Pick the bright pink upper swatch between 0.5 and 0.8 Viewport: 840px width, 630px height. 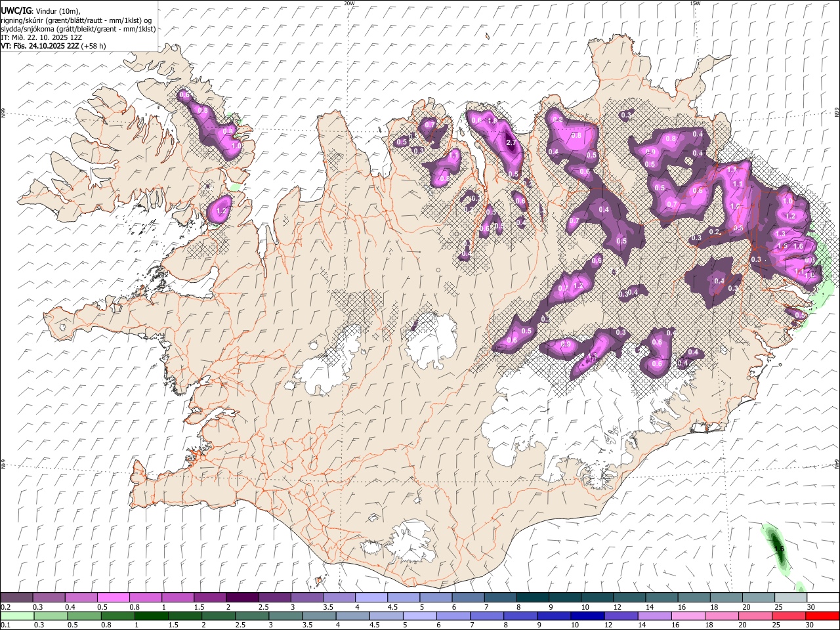pyautogui.click(x=113, y=598)
